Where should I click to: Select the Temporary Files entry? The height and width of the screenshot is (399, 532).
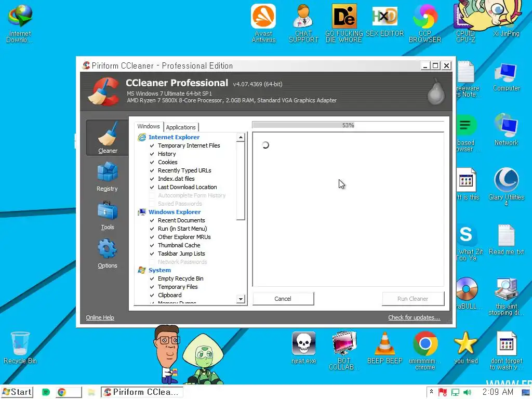click(178, 287)
